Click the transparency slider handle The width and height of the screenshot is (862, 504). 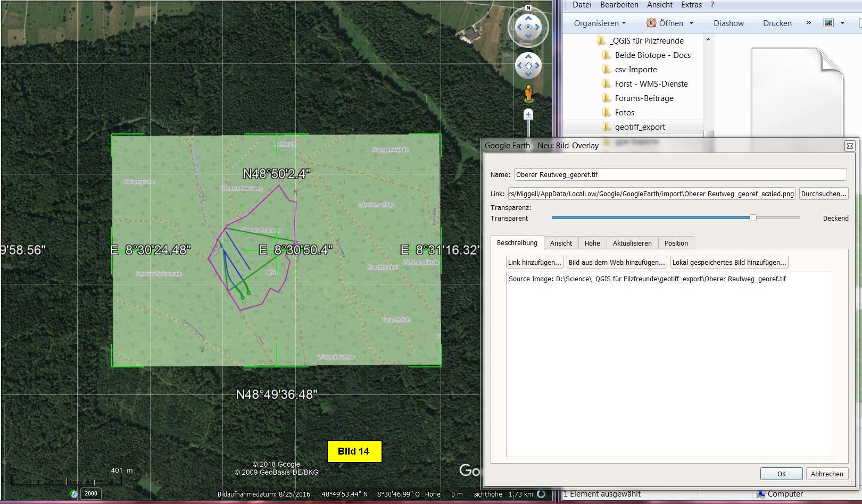point(753,217)
